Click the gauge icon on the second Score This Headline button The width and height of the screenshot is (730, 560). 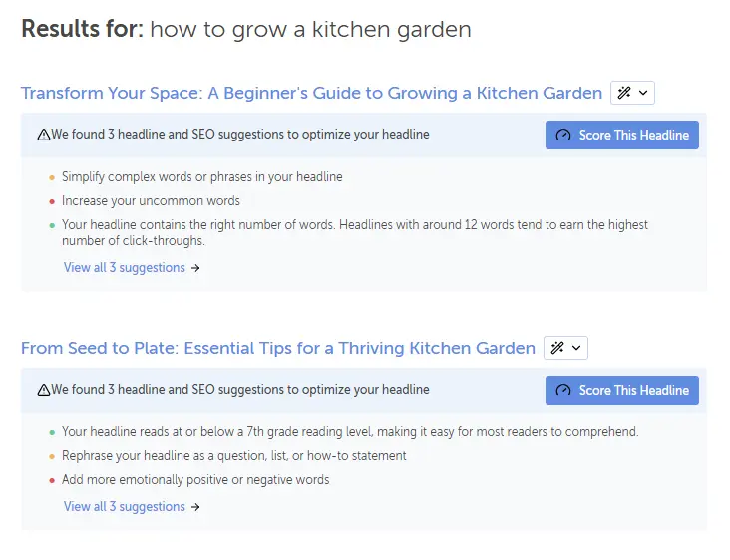[x=563, y=390]
